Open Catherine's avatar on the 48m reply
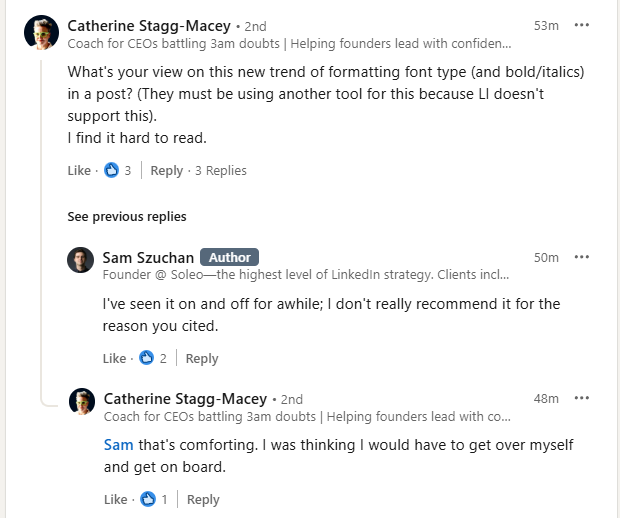This screenshot has width=620, height=518. pyautogui.click(x=81, y=402)
